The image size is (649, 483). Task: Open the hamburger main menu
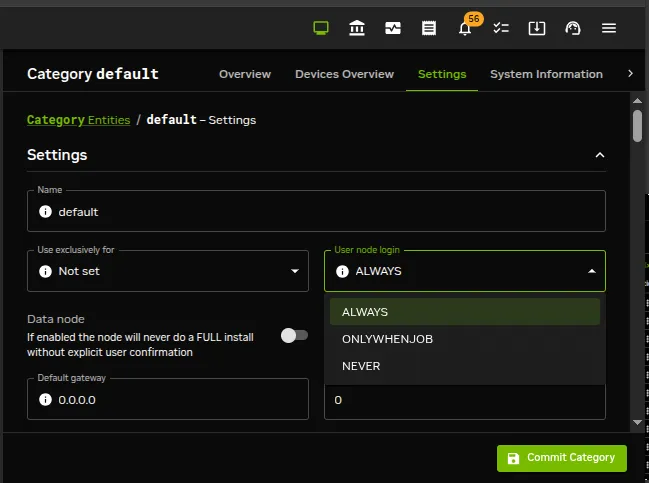tap(609, 28)
